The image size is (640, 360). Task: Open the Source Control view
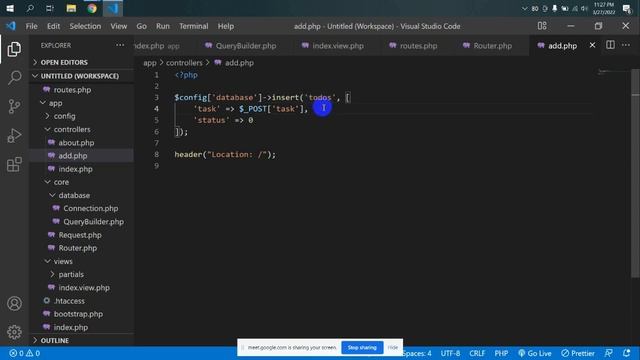coord(14,106)
